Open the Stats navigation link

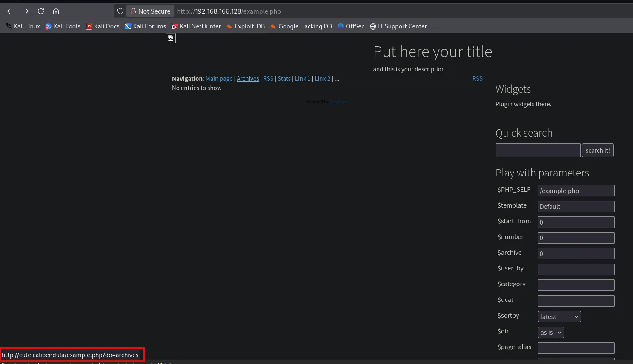(x=284, y=79)
